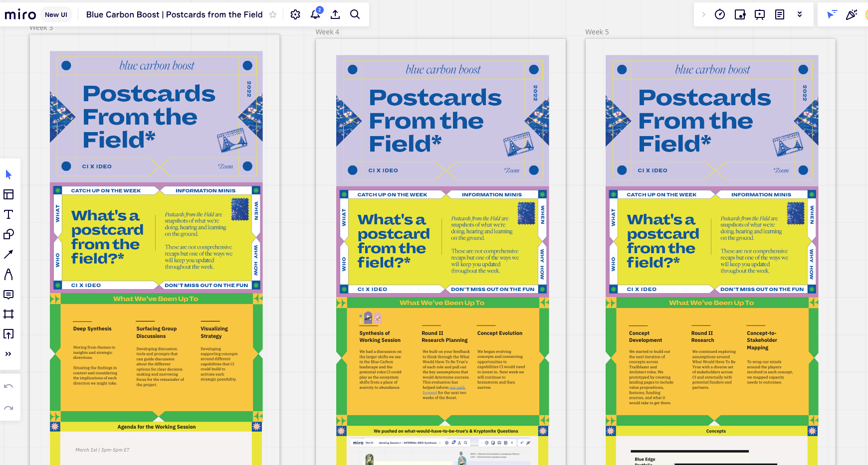This screenshot has width=868, height=465.
Task: Click the emoji stickers in Week 4
Action: coord(371,317)
